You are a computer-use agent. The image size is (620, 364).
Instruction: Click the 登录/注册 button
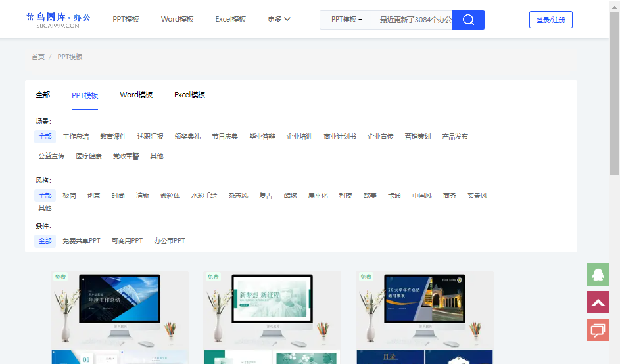point(551,20)
